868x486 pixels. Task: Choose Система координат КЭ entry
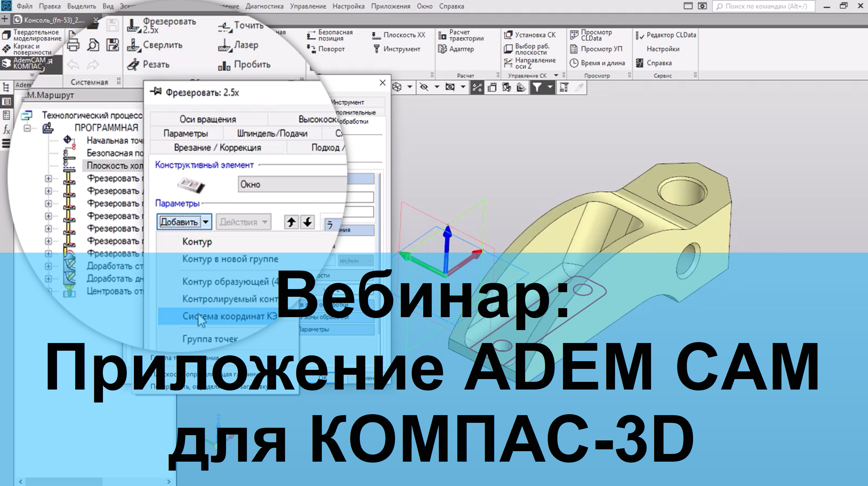tap(229, 316)
